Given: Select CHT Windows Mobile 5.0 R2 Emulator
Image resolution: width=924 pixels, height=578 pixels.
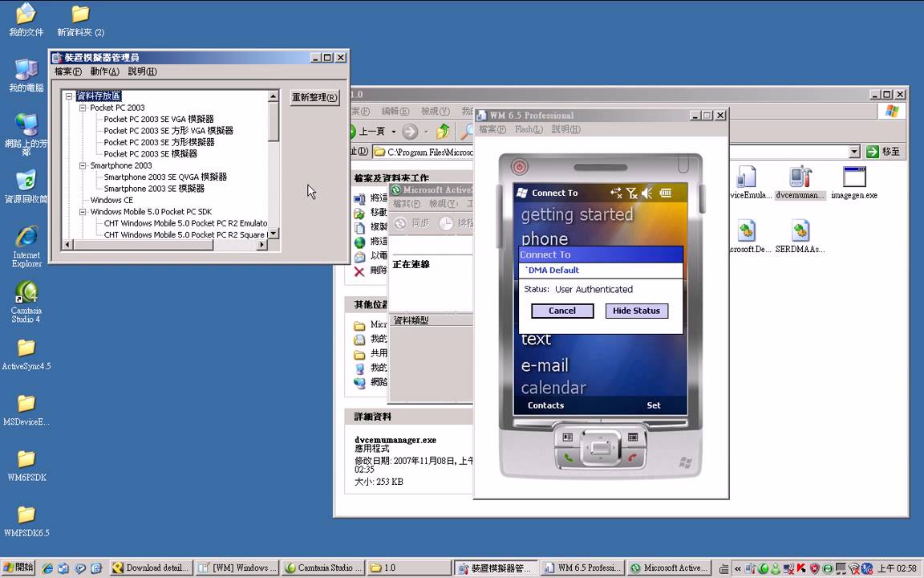Looking at the screenshot, I should click(x=185, y=223).
